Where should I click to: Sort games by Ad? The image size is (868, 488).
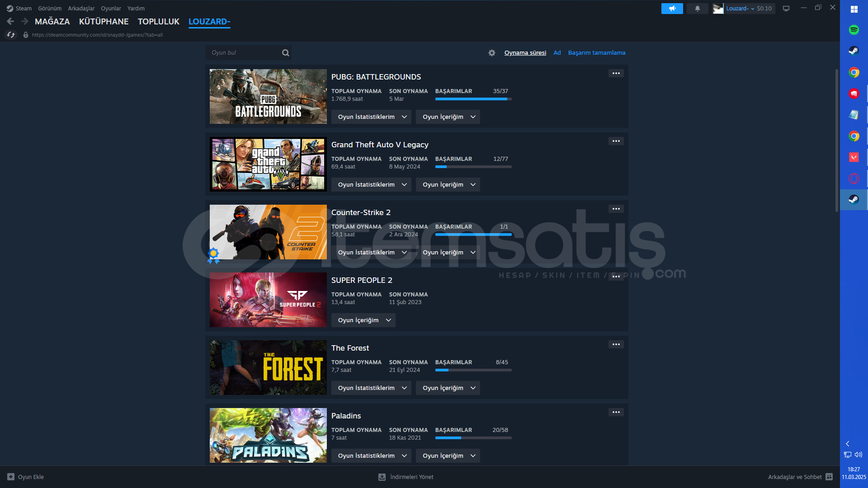(x=557, y=53)
